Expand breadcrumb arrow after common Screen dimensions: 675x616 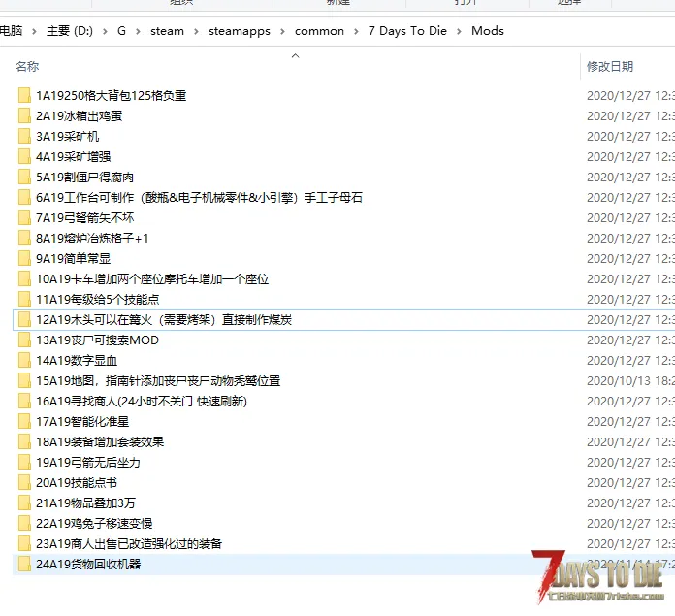coord(356,31)
